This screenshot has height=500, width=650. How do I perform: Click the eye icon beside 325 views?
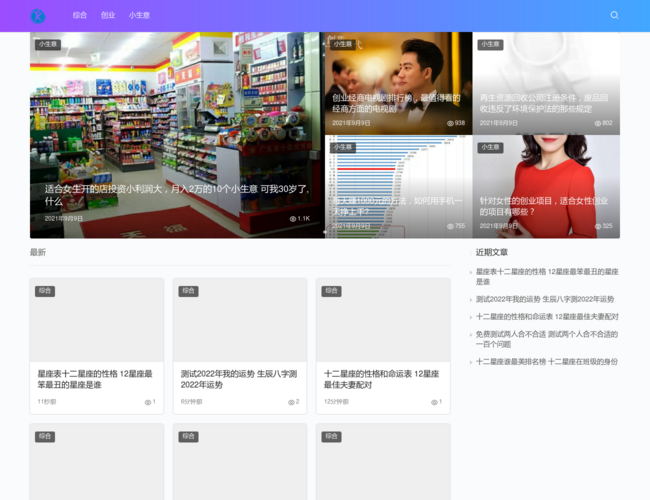pyautogui.click(x=597, y=226)
